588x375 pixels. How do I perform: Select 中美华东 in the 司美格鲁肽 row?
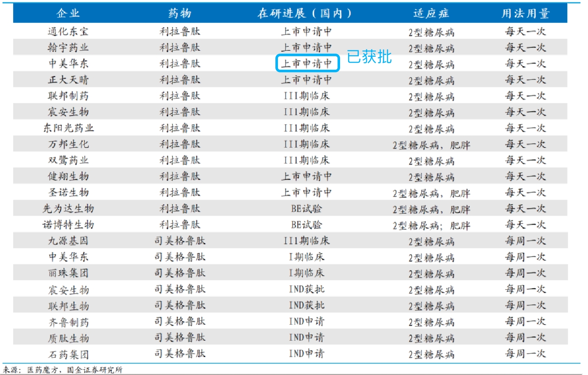pyautogui.click(x=68, y=257)
